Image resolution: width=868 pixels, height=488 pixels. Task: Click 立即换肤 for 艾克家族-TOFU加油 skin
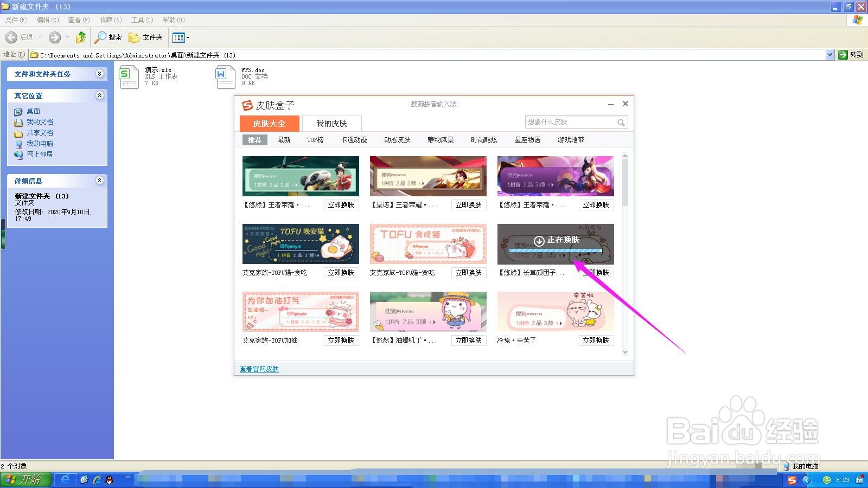341,341
